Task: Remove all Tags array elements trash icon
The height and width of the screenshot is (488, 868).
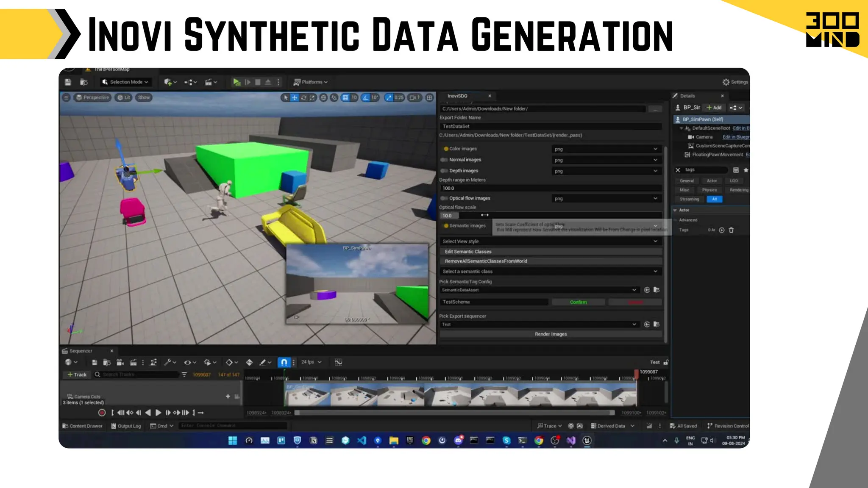Action: [x=731, y=230]
